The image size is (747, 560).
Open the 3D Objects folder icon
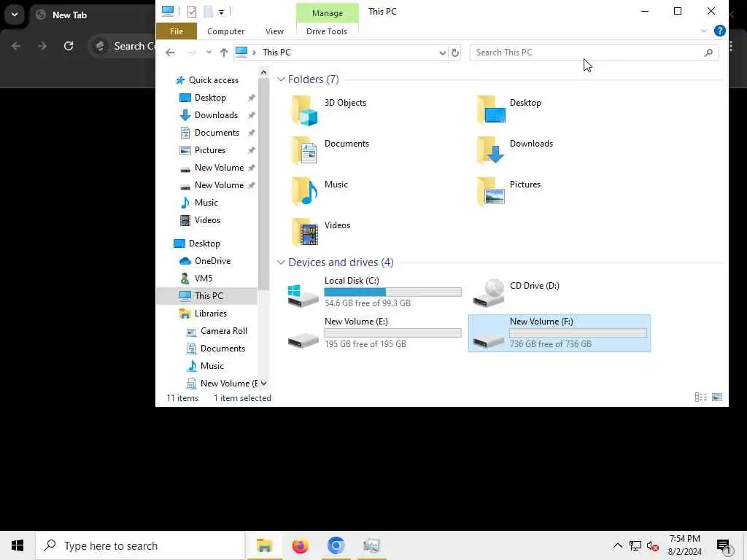pyautogui.click(x=304, y=111)
